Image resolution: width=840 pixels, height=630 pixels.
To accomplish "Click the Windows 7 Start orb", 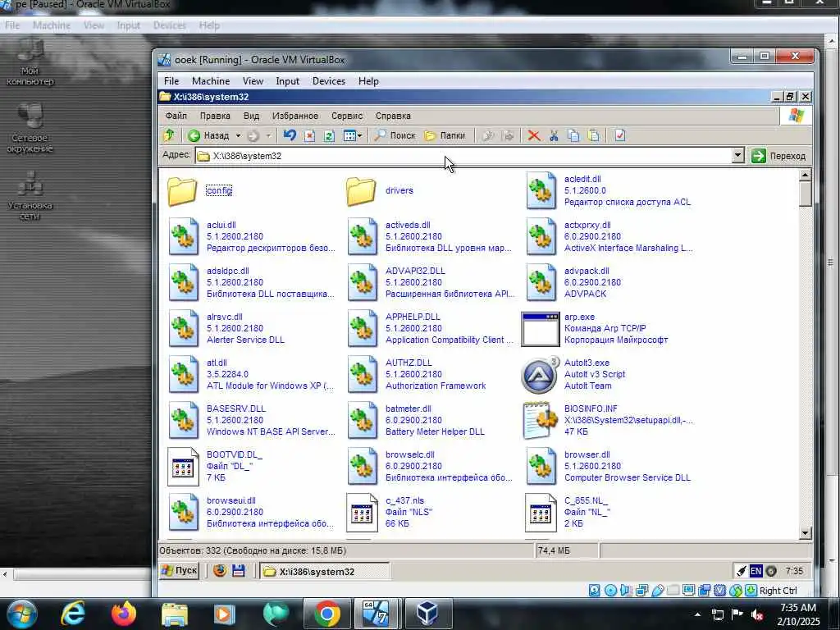I will coord(22,614).
